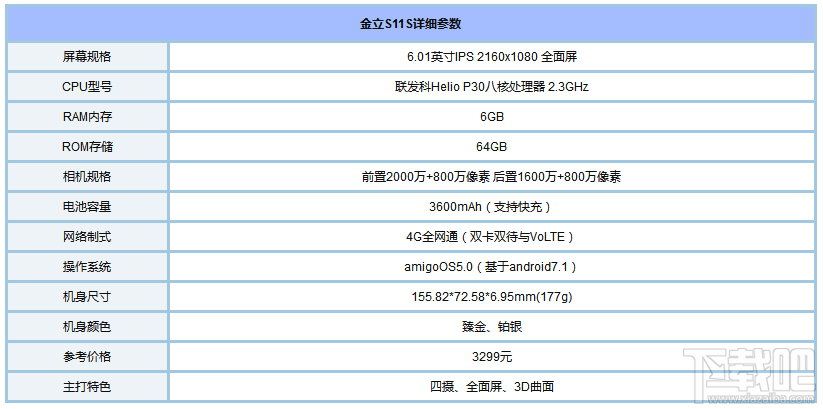This screenshot has width=823, height=409.
Task: Click the 64GB value cell
Action: [x=492, y=146]
